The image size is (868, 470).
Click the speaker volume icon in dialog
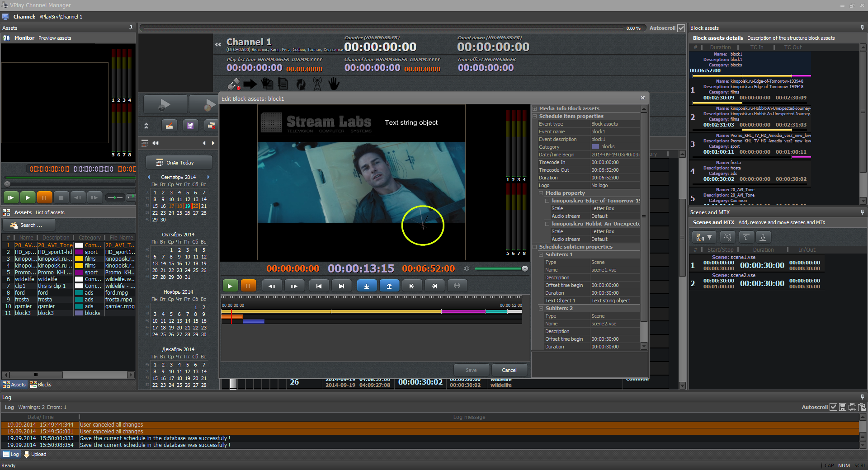pyautogui.click(x=467, y=268)
